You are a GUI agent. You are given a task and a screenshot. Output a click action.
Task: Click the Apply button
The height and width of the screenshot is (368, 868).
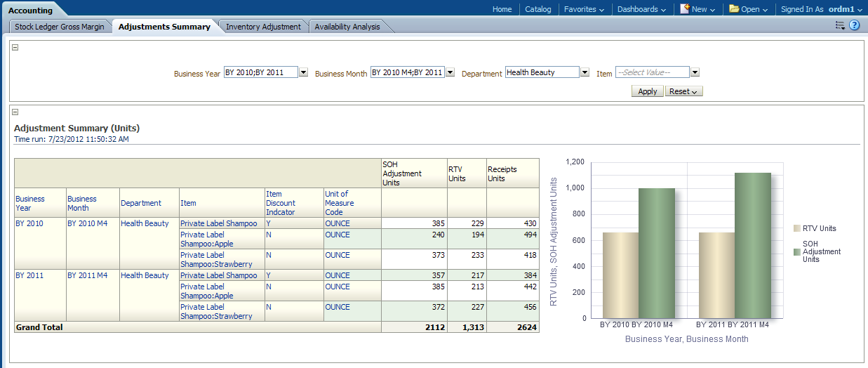click(x=648, y=91)
